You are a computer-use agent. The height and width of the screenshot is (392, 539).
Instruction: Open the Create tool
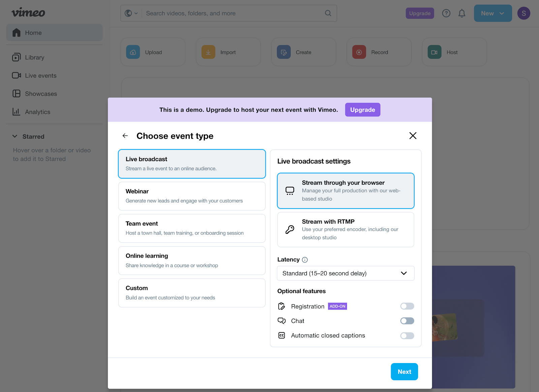click(283, 52)
